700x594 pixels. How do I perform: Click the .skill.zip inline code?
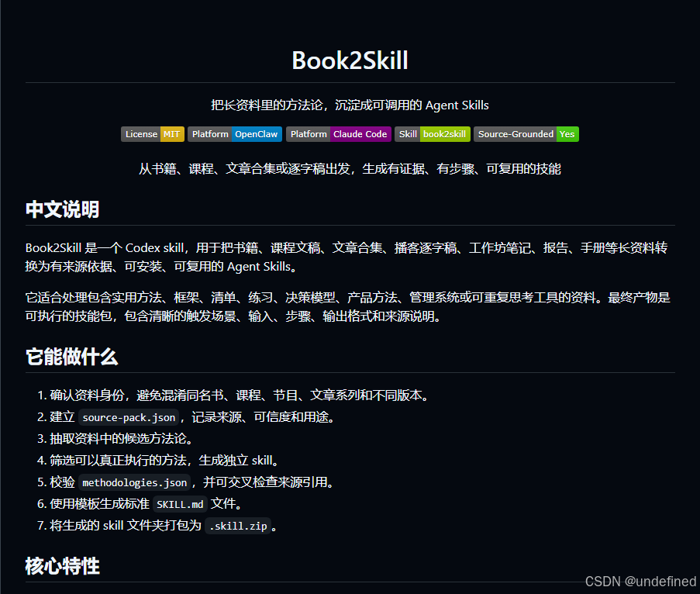click(238, 526)
